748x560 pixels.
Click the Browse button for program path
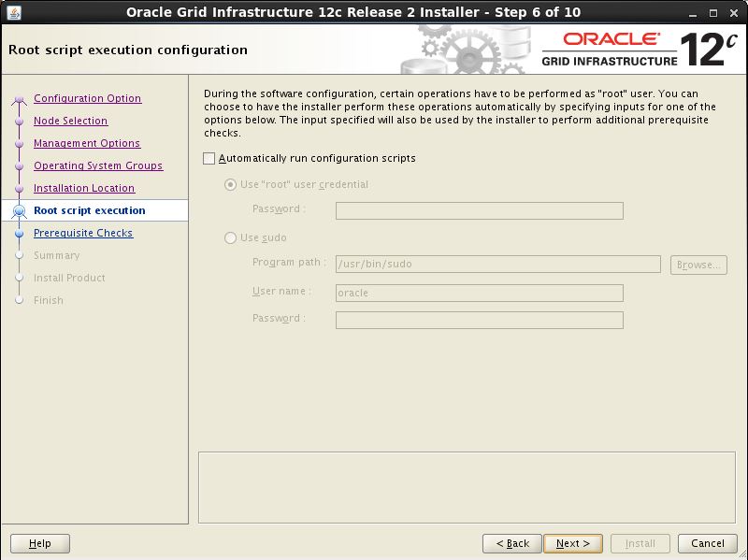[x=698, y=265]
